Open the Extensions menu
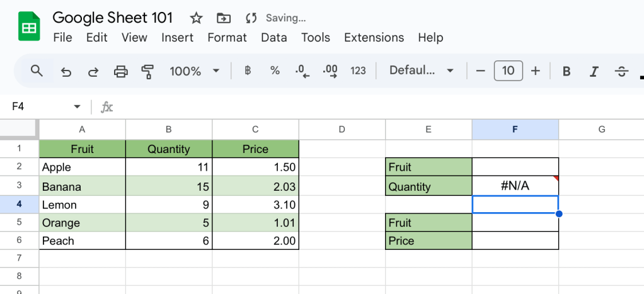Image resolution: width=644 pixels, height=294 pixels. 374,38
